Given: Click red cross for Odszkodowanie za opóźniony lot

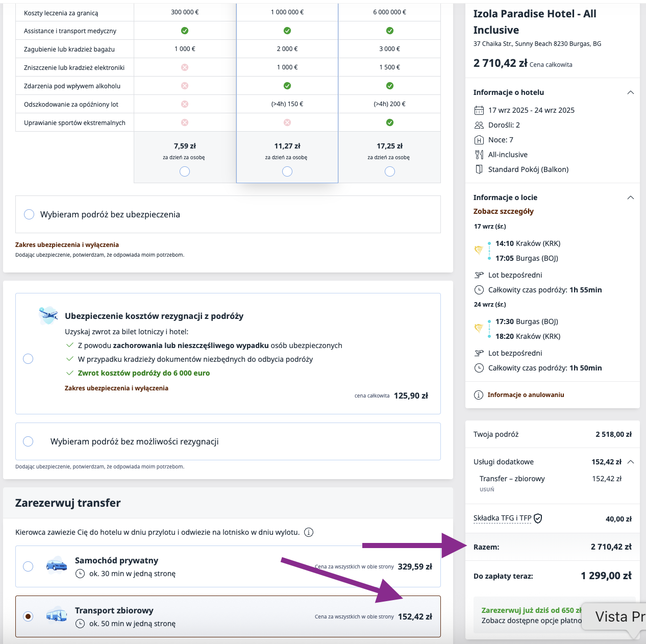Looking at the screenshot, I should [x=185, y=104].
